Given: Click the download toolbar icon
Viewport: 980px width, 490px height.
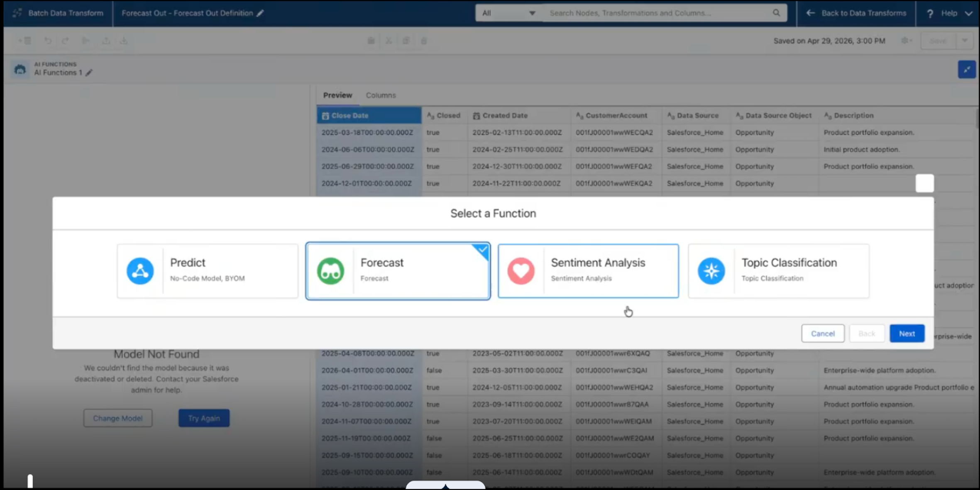Looking at the screenshot, I should coord(124,41).
